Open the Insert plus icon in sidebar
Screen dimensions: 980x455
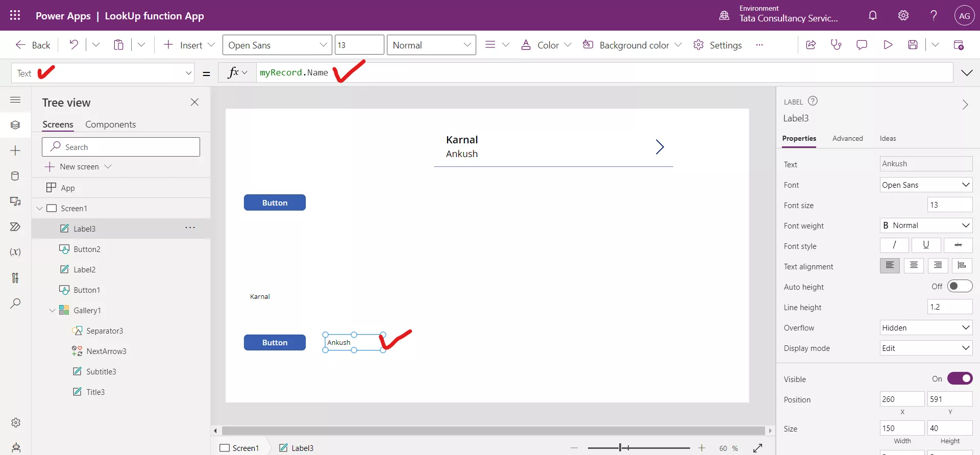pos(15,150)
